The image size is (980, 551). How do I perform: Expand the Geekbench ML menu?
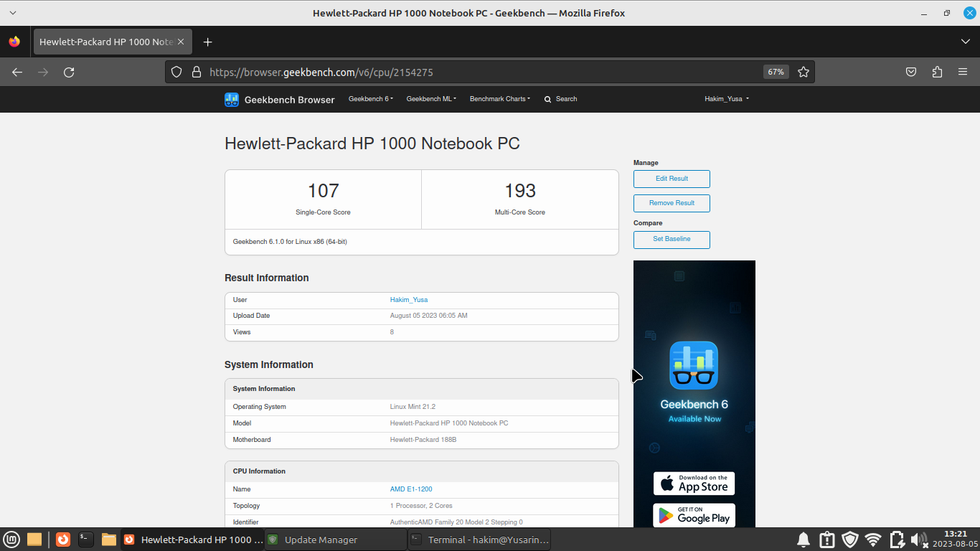(431, 99)
